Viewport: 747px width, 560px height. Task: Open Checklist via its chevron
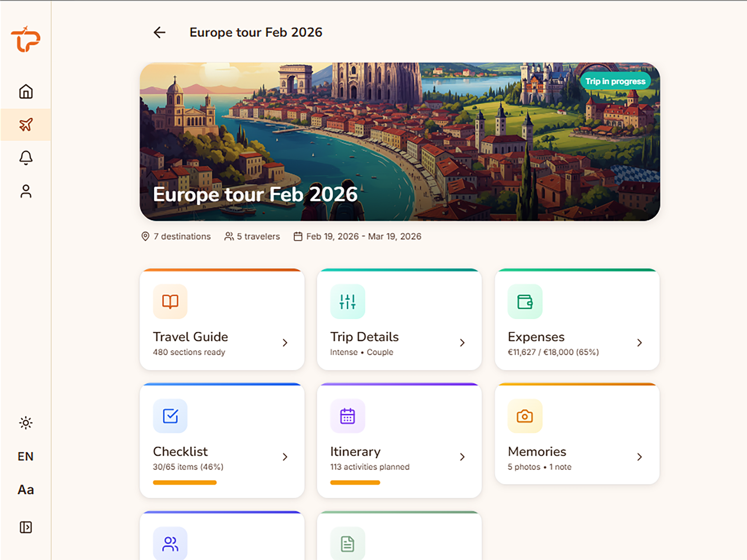[x=285, y=457]
